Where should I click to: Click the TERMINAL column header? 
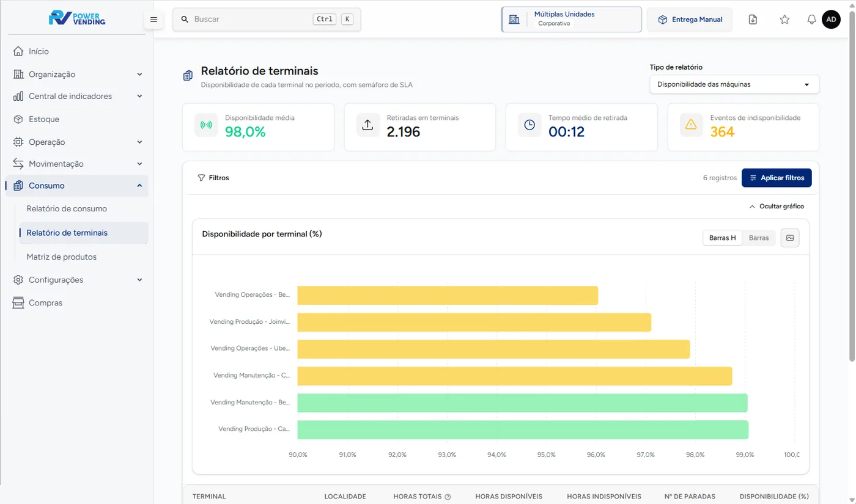coord(209,497)
